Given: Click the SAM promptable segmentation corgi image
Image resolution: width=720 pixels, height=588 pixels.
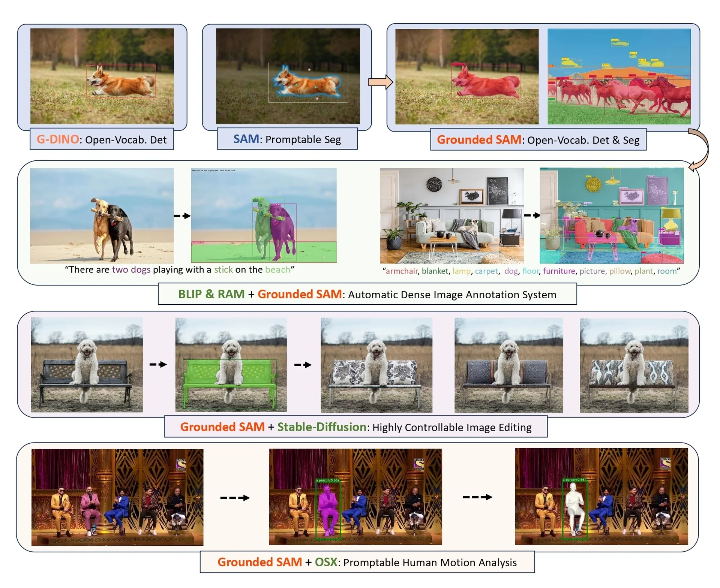Looking at the screenshot, I should (x=288, y=76).
